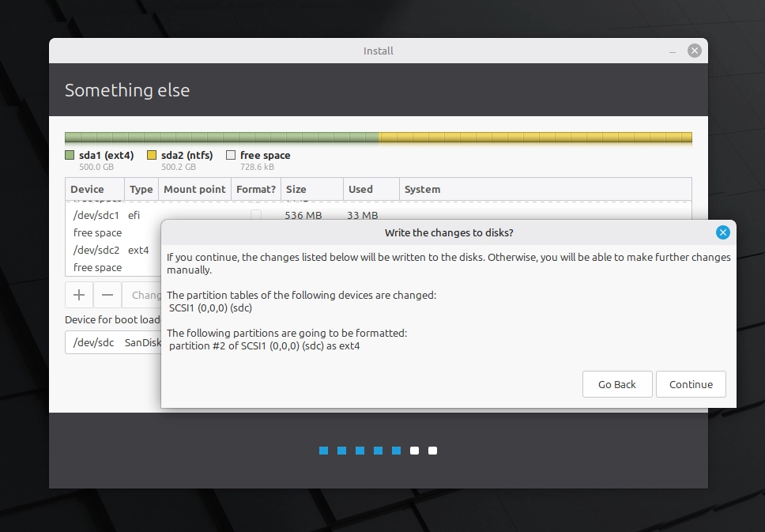Click Continue to write changes to disks
This screenshot has width=765, height=532.
pos(691,384)
